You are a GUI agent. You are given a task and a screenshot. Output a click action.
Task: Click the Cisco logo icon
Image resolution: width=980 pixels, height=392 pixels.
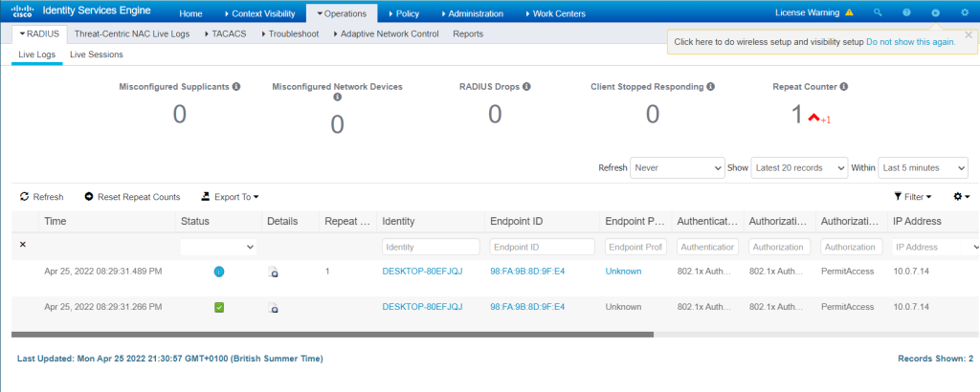coord(23,11)
